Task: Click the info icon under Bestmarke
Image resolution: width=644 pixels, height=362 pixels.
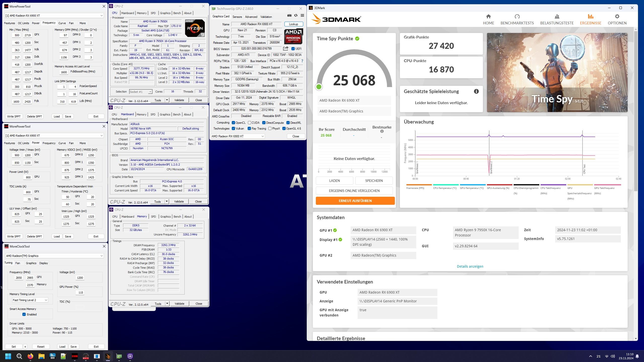Action: [382, 131]
